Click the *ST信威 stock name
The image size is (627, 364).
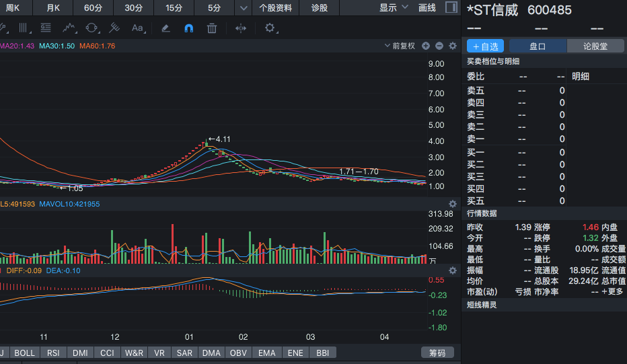click(492, 10)
